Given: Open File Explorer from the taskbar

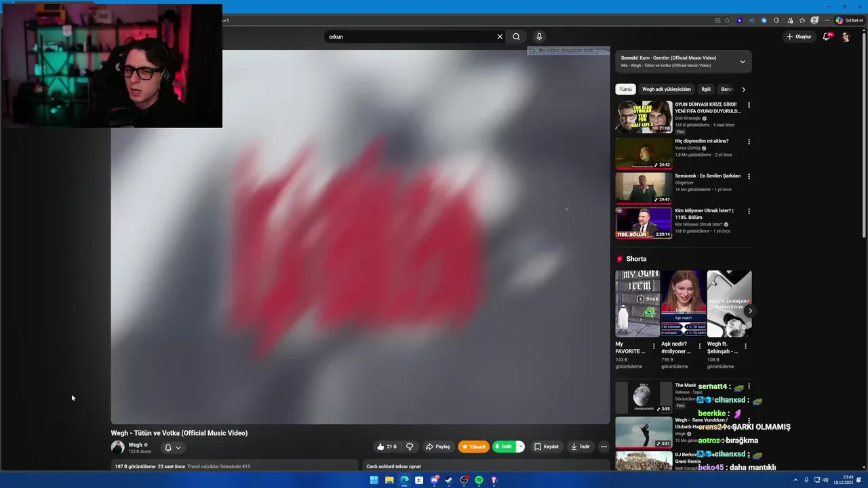Looking at the screenshot, I should coord(389,480).
